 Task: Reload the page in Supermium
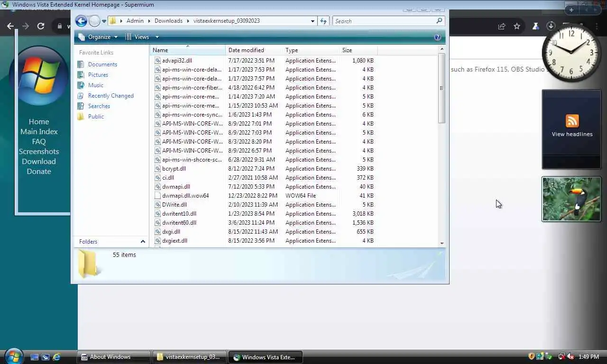click(x=41, y=27)
